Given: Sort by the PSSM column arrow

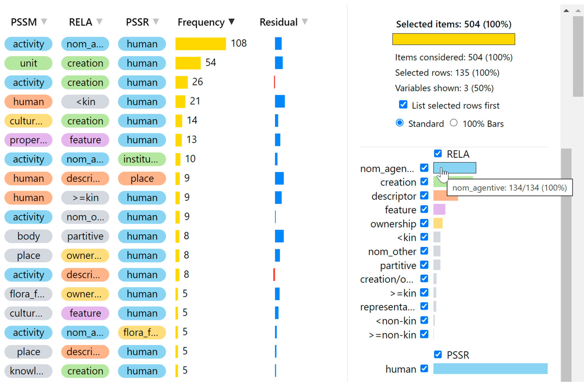Looking at the screenshot, I should 44,22.
